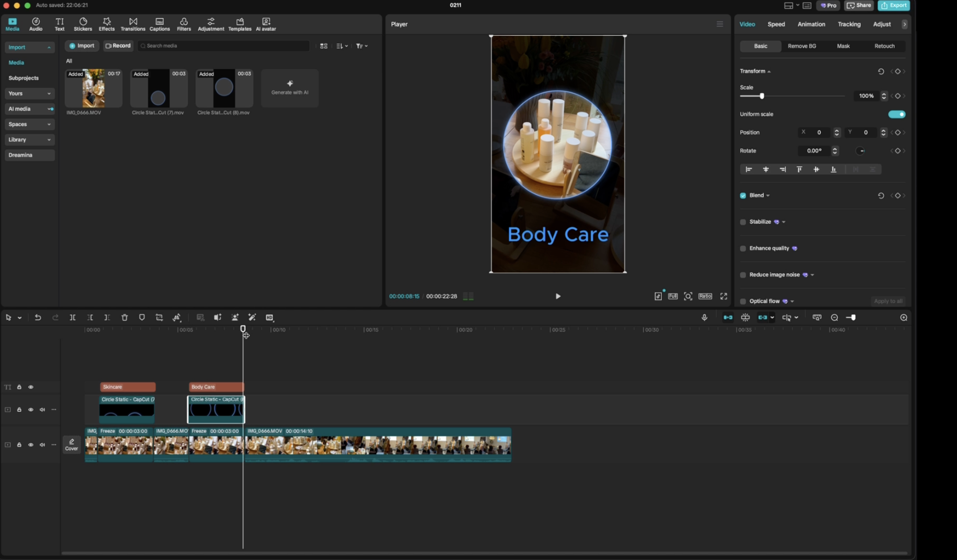Open the AI avatar panel
The image size is (957, 560).
pyautogui.click(x=266, y=24)
